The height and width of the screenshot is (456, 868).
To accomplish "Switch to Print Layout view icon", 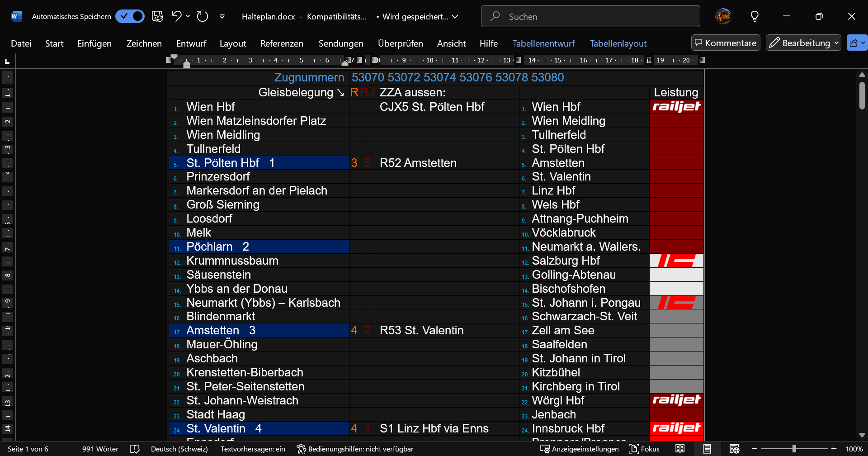I will [707, 449].
